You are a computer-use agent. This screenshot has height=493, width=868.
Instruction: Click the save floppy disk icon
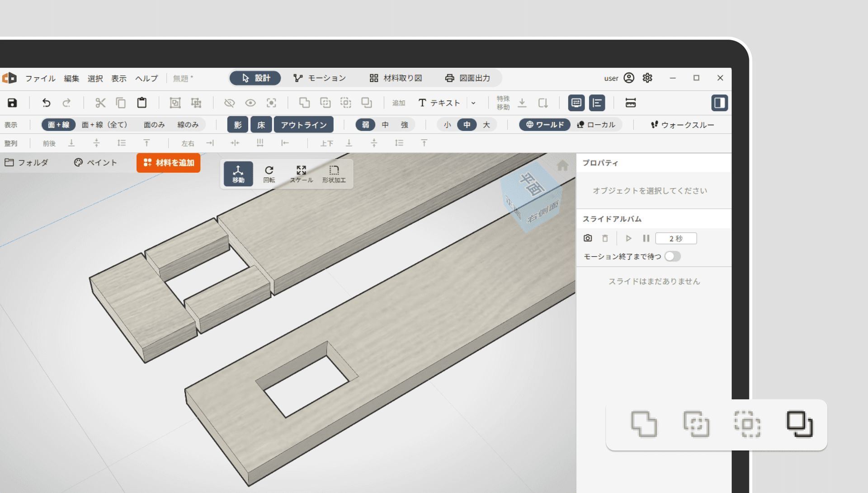pyautogui.click(x=12, y=103)
